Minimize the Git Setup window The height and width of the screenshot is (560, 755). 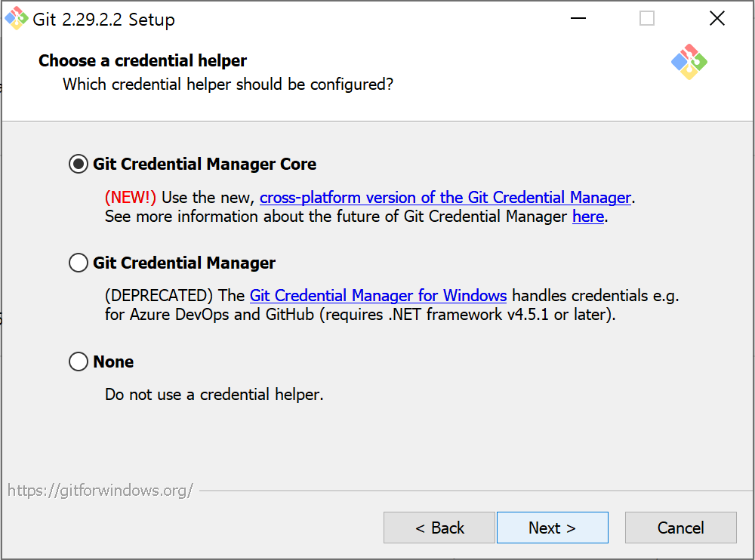point(578,18)
